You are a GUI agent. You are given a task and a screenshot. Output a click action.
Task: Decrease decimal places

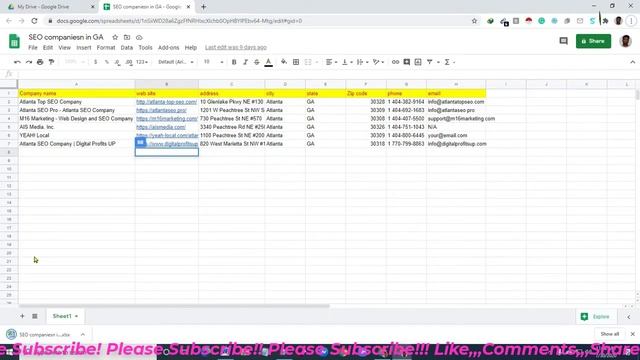coord(118,62)
